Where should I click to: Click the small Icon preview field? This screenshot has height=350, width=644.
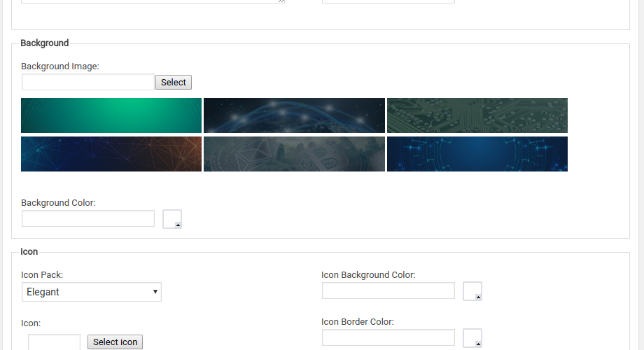pyautogui.click(x=55, y=342)
